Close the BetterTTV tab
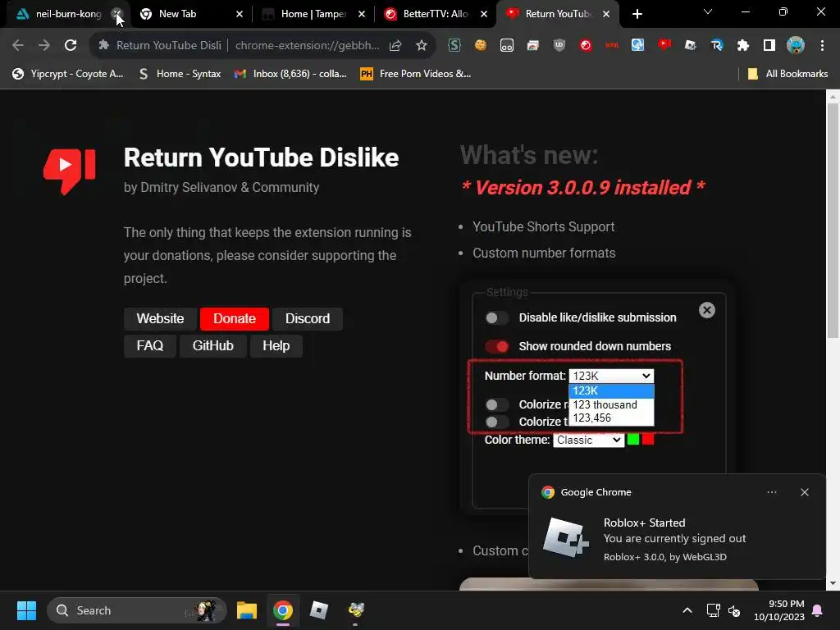This screenshot has height=630, width=840. pyautogui.click(x=484, y=14)
